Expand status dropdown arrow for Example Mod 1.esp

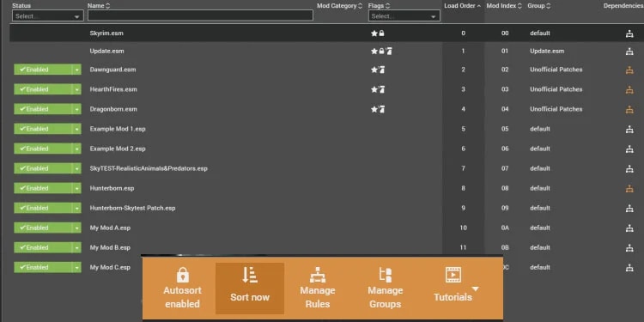[76, 129]
